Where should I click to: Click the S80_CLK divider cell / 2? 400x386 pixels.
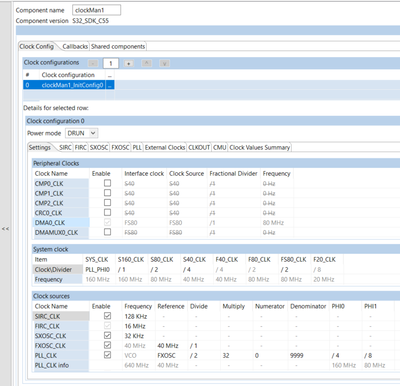[164, 269]
